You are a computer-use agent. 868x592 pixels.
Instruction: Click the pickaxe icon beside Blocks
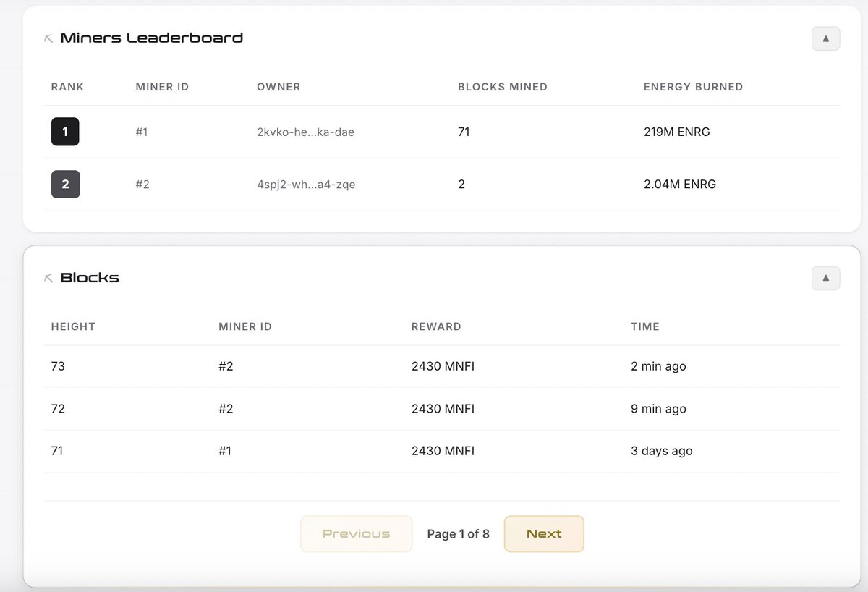coord(48,279)
